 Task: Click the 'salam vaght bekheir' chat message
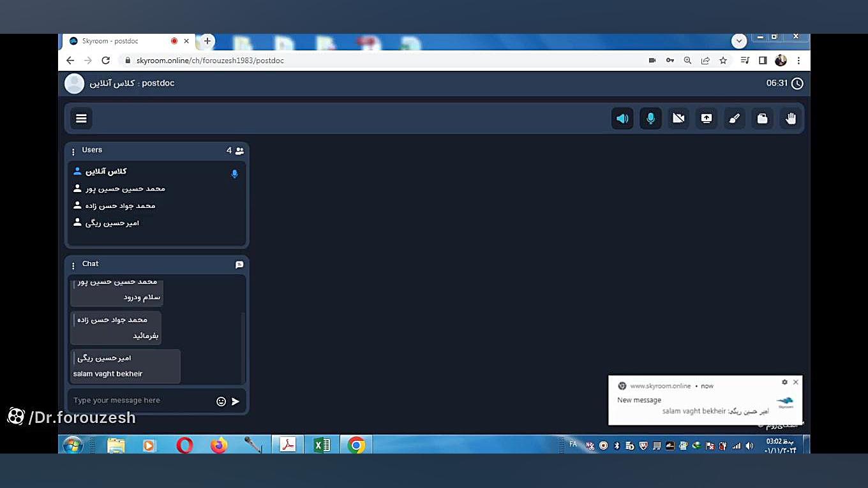(x=125, y=366)
